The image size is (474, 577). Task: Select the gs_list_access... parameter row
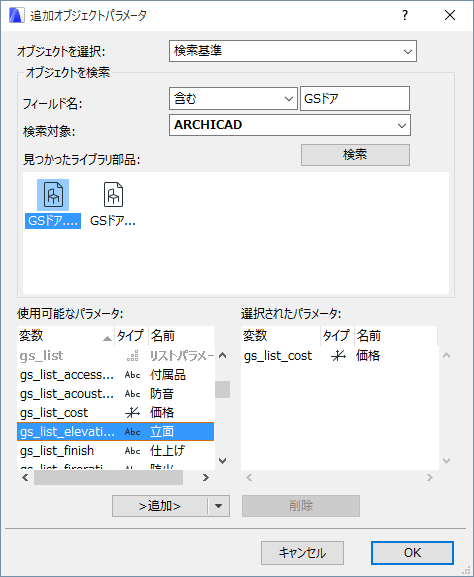click(x=116, y=375)
